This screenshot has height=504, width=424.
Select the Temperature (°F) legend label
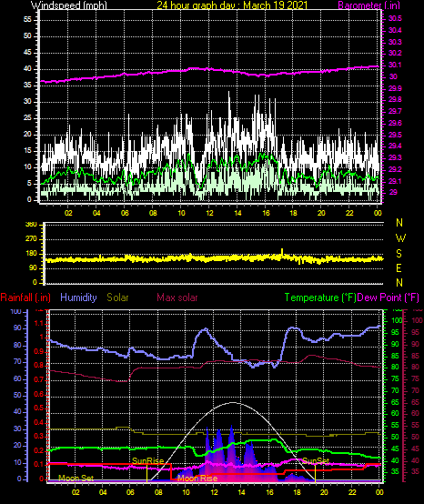tap(320, 297)
